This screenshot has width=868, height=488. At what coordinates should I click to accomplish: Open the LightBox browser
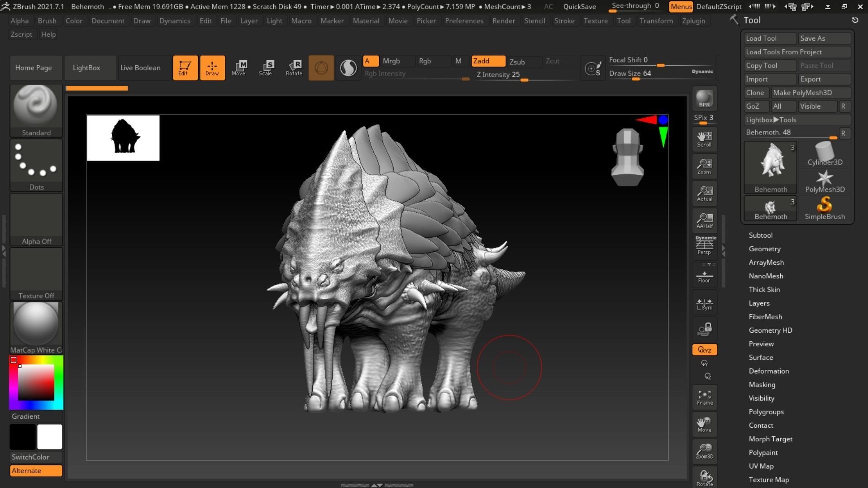(91, 68)
